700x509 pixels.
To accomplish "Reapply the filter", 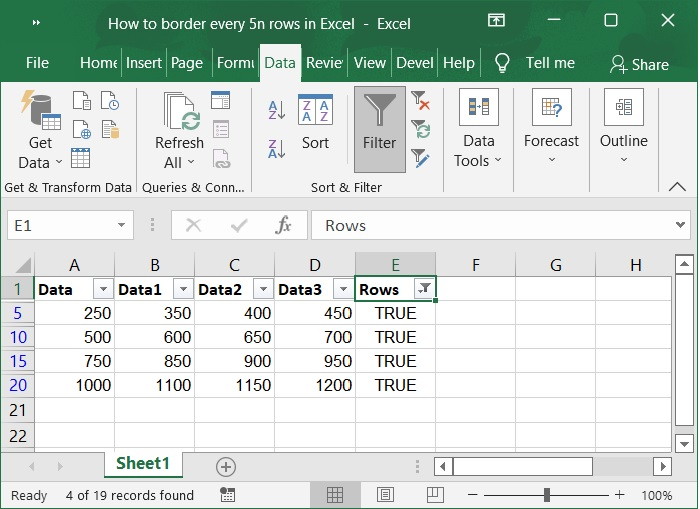I will (421, 129).
